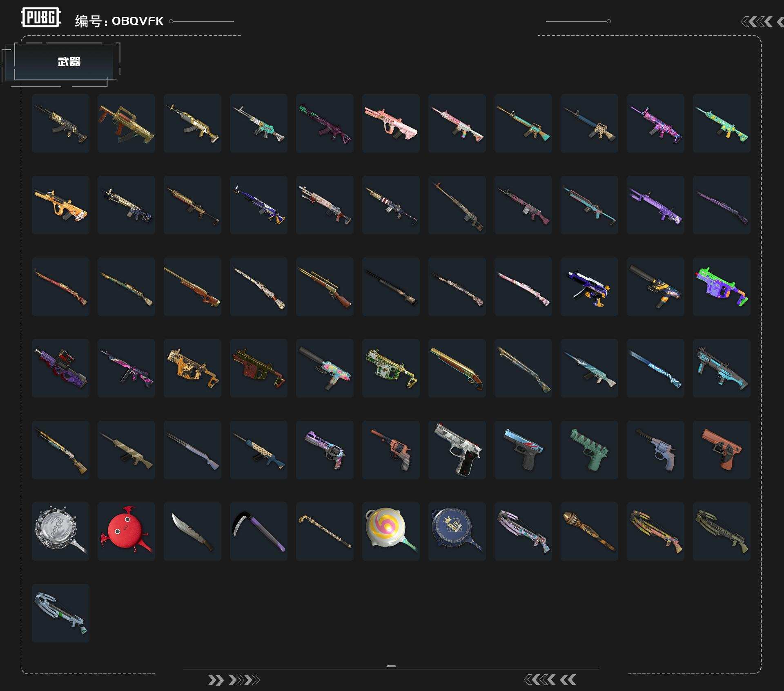
Task: Pick the green, white and gold Vector skin
Action: tap(391, 368)
